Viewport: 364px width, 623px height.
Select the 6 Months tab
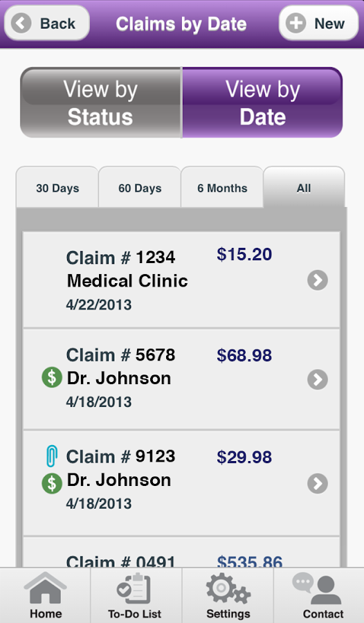(x=222, y=188)
